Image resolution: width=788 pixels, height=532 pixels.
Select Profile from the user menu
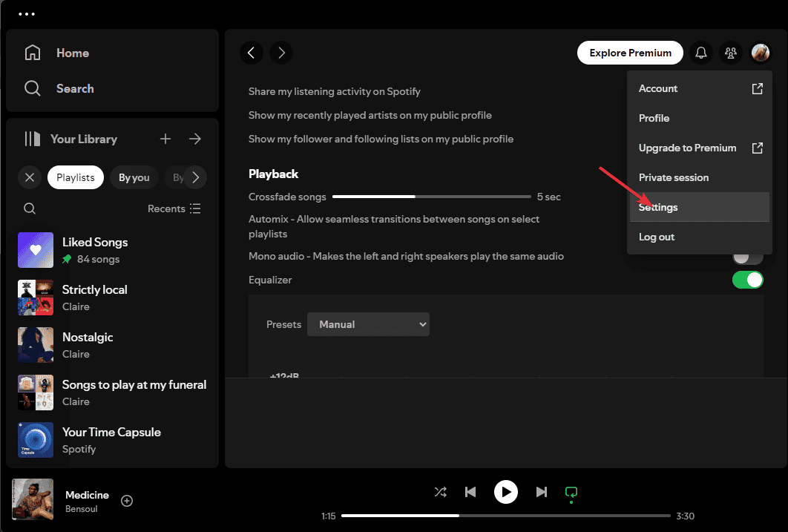pos(700,118)
